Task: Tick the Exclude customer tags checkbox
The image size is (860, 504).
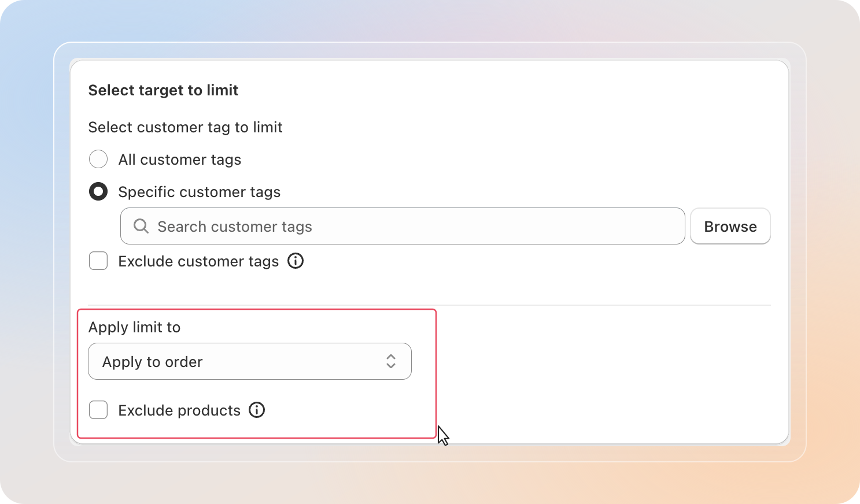Action: click(x=98, y=261)
